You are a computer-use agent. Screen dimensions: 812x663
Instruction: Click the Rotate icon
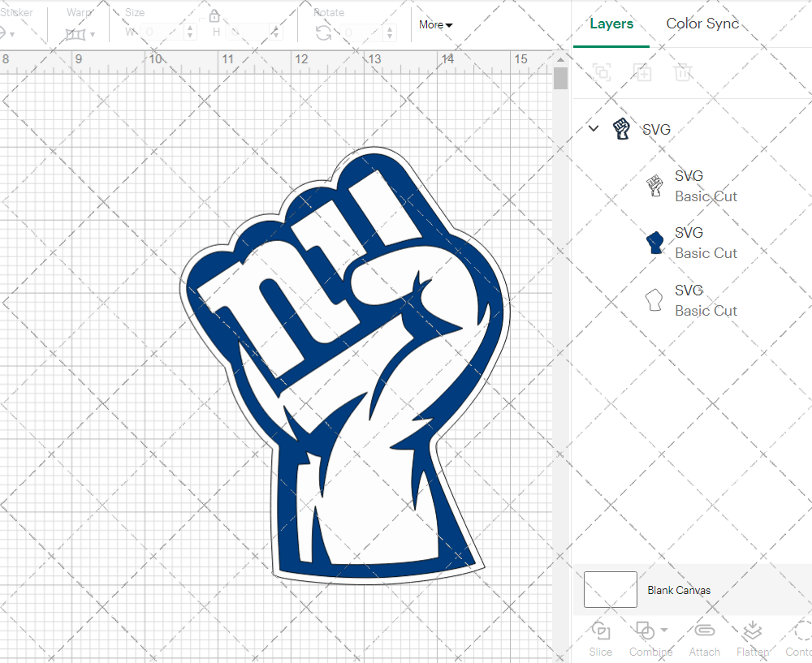[324, 33]
